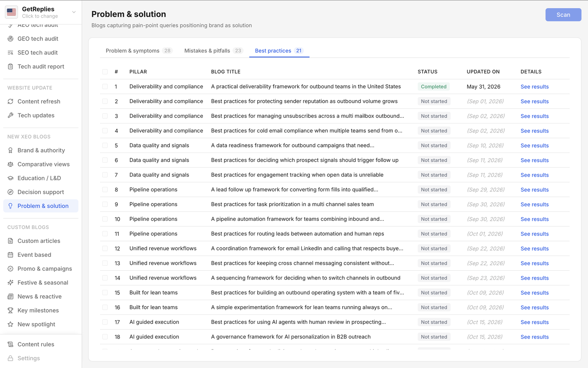Select checkbox for row 12
The image size is (588, 368).
[x=105, y=249]
